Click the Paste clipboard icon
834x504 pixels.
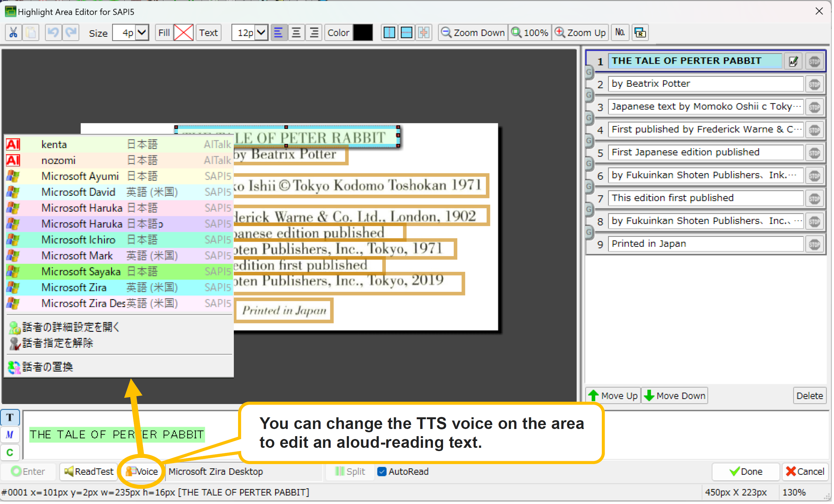pyautogui.click(x=31, y=33)
